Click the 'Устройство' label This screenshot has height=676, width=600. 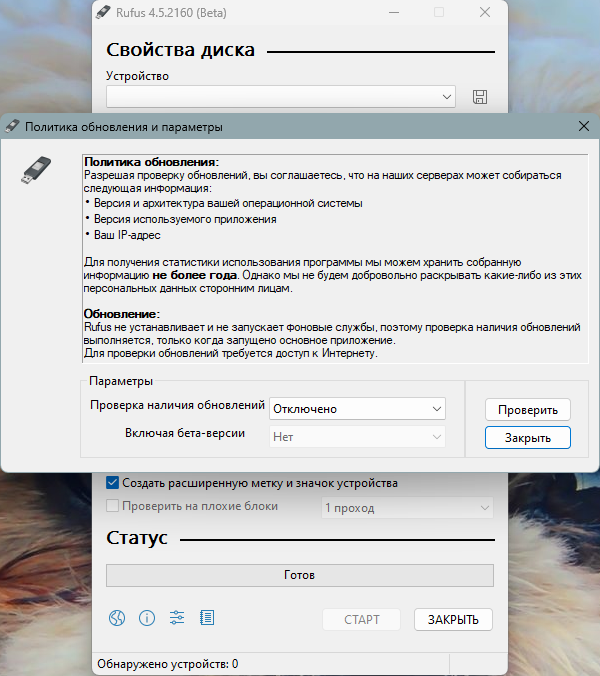click(x=138, y=76)
